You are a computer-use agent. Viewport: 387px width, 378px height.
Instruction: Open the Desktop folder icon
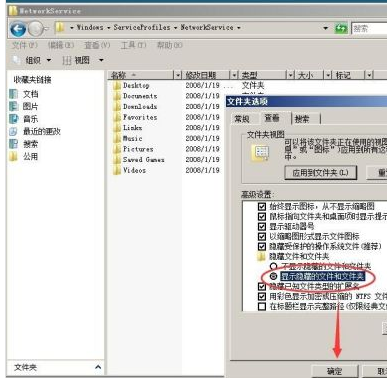117,86
